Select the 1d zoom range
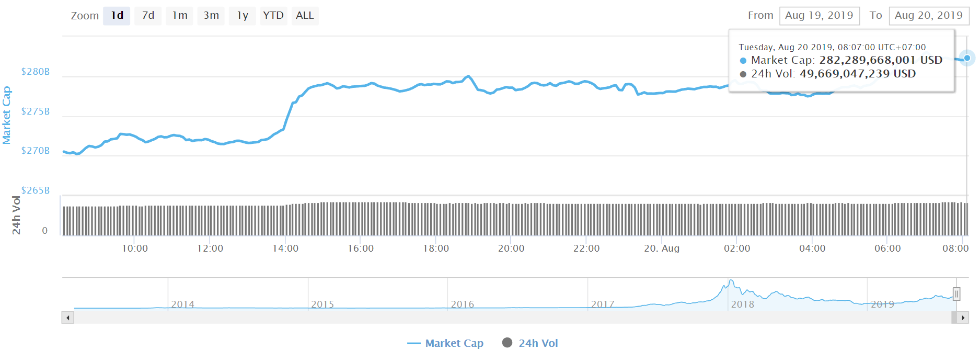Viewport: 980px width, 350px height. click(x=117, y=16)
